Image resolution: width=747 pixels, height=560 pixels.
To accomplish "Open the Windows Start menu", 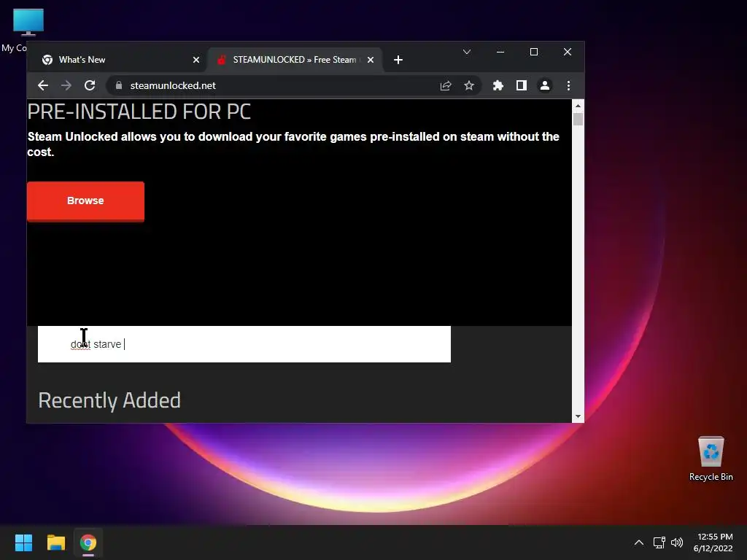I will 23,542.
